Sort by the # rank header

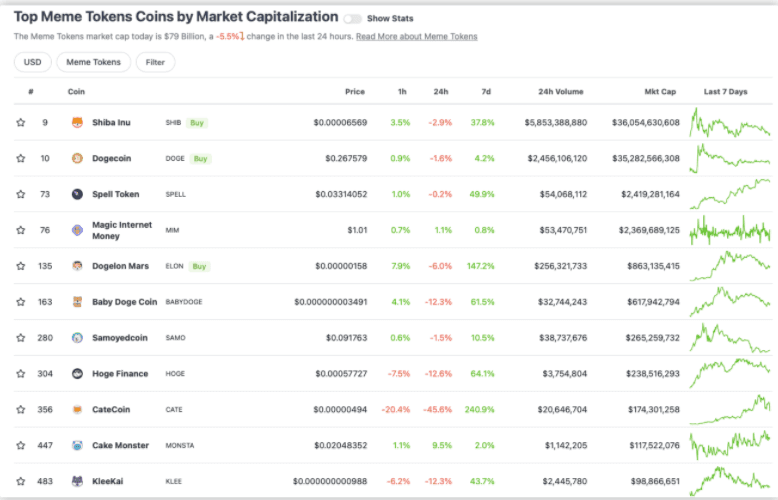pyautogui.click(x=31, y=92)
